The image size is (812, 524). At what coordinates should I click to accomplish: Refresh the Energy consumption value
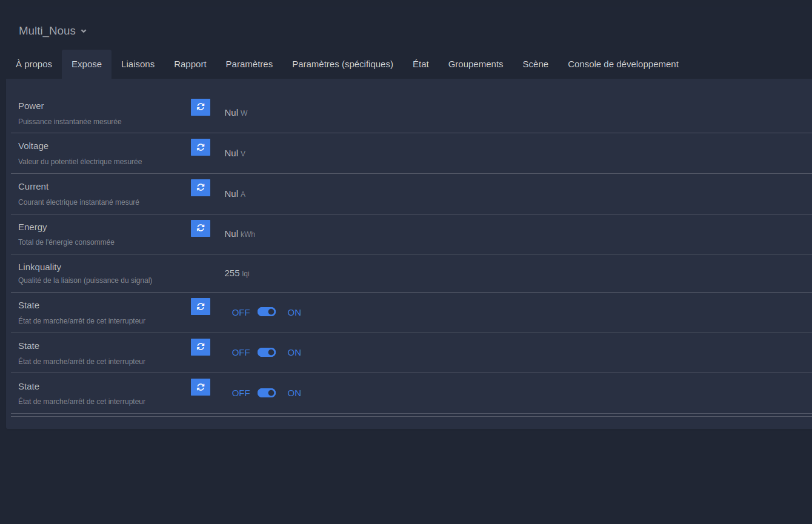coord(201,228)
